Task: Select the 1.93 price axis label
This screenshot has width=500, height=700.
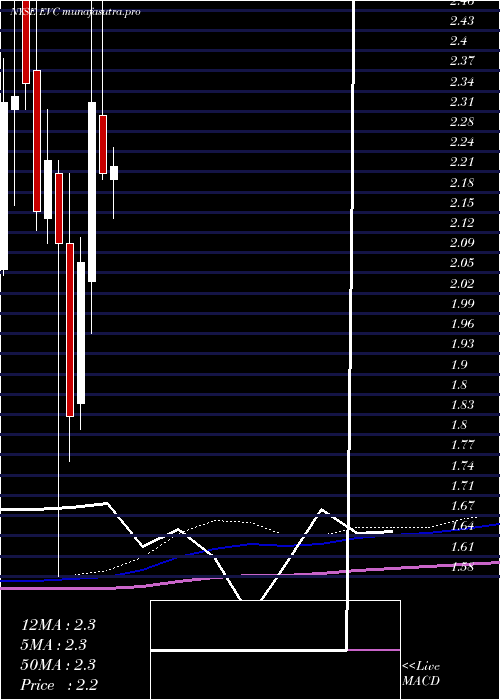Action: (462, 344)
